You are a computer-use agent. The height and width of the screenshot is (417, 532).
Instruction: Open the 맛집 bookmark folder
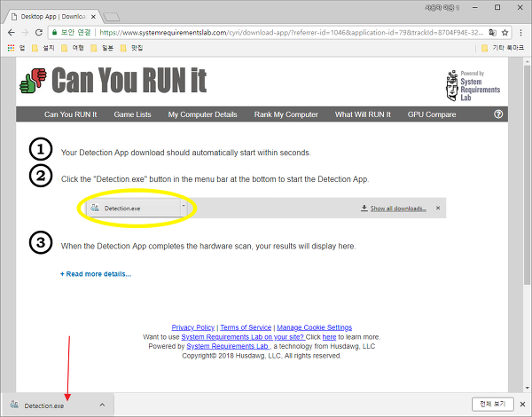click(131, 48)
